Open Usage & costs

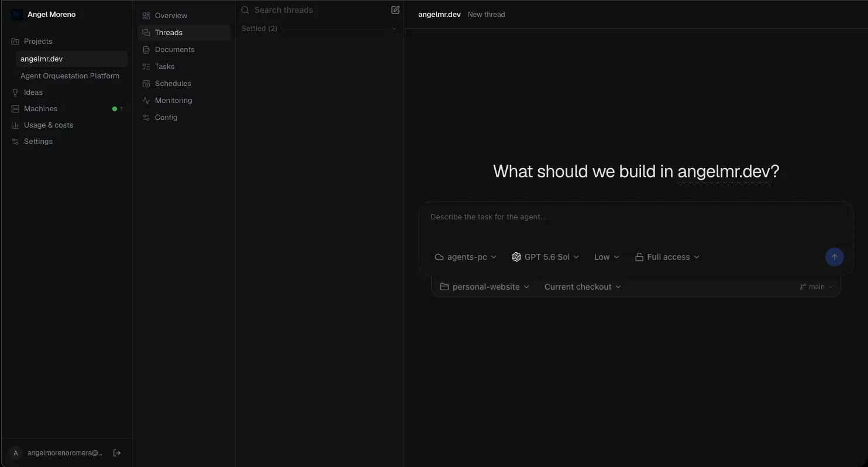67,125
